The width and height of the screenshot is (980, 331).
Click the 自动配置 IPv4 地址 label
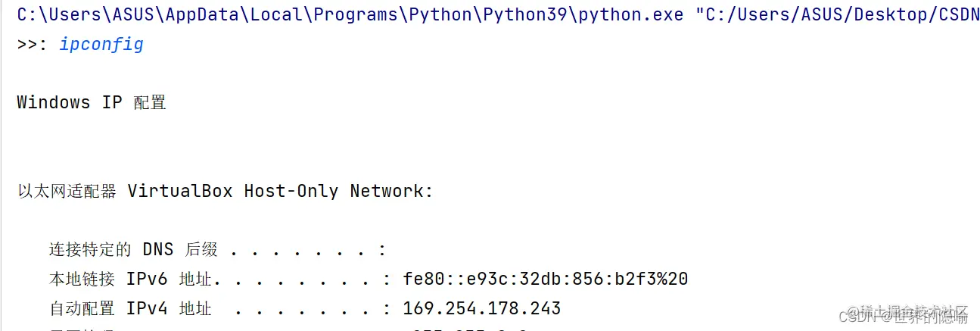click(x=131, y=308)
